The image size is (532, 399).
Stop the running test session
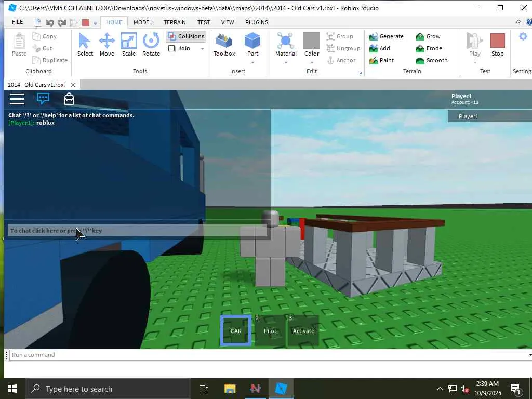(x=497, y=45)
